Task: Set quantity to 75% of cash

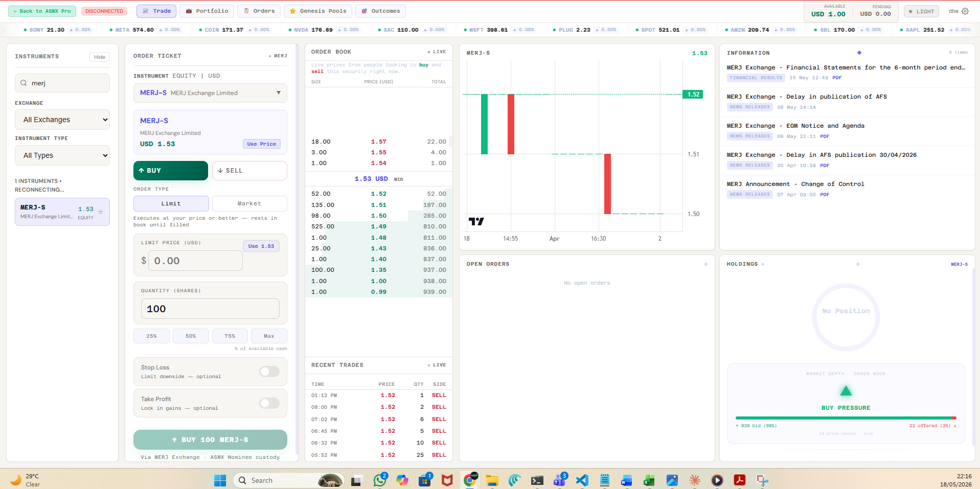Action: (x=230, y=336)
